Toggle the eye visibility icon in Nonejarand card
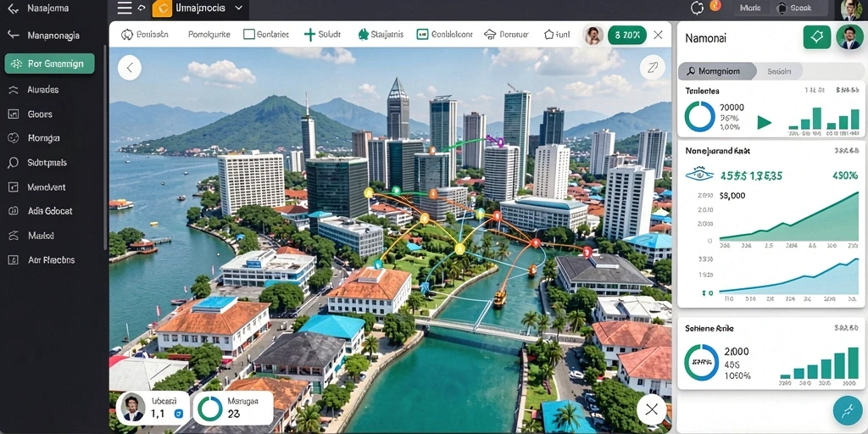The width and height of the screenshot is (868, 434). 699,175
